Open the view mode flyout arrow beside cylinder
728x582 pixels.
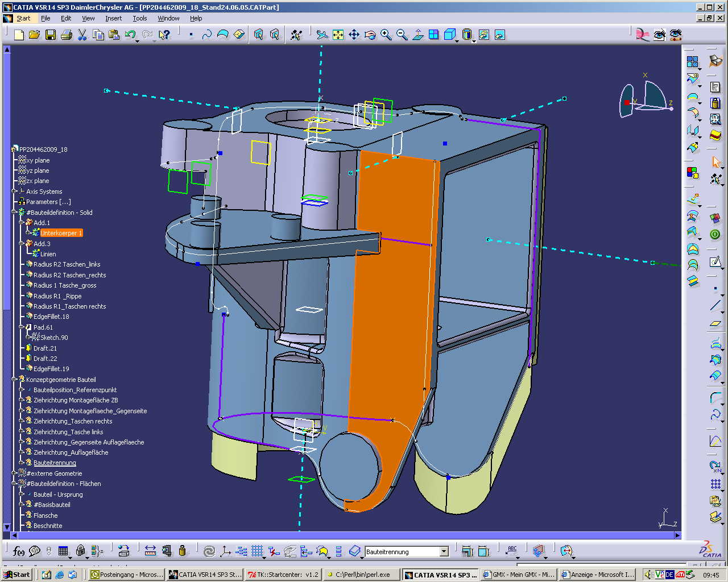(474, 41)
